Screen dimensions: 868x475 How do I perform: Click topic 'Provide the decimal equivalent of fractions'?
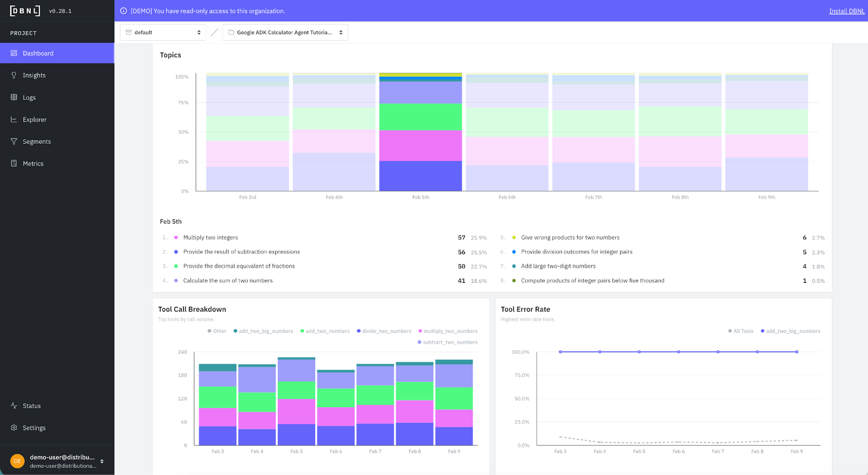click(239, 267)
